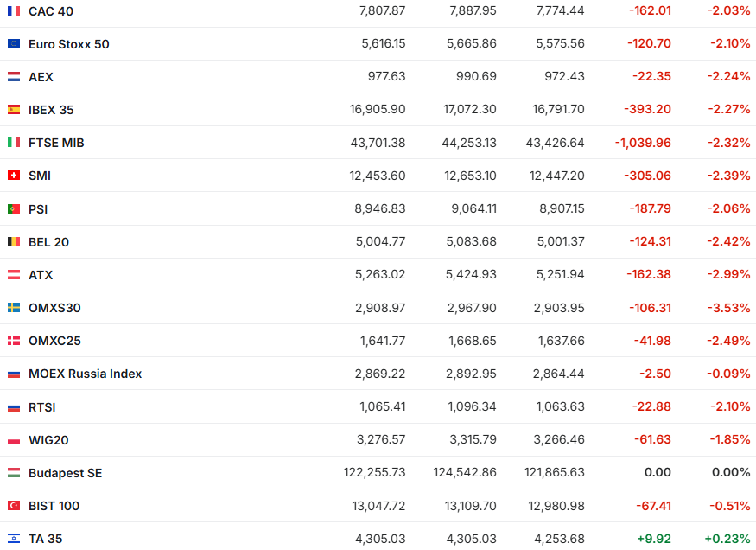This screenshot has width=756, height=550.
Task: Click the Swiss flag icon beside SMI
Action: click(x=14, y=176)
